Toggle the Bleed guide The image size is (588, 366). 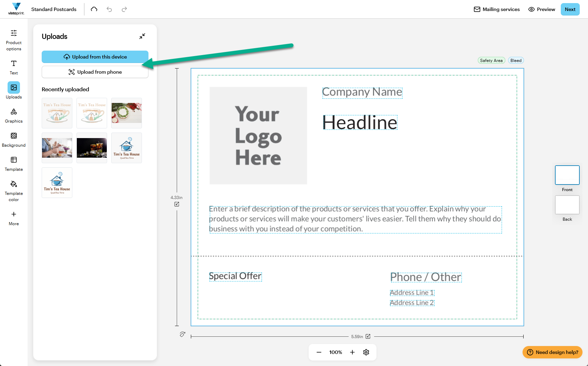click(x=516, y=61)
